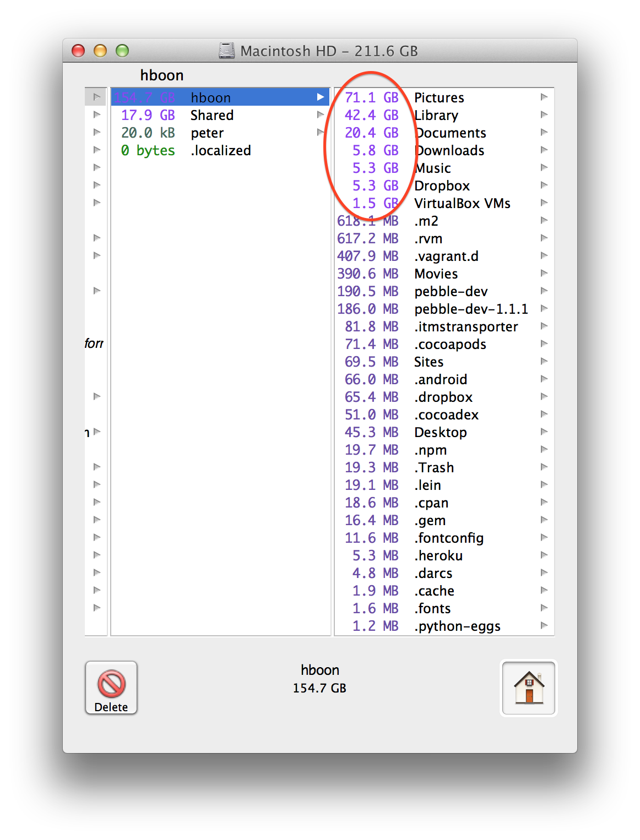640x840 pixels.
Task: Click the Macintosh HD drive icon in the title
Action: coord(227,51)
